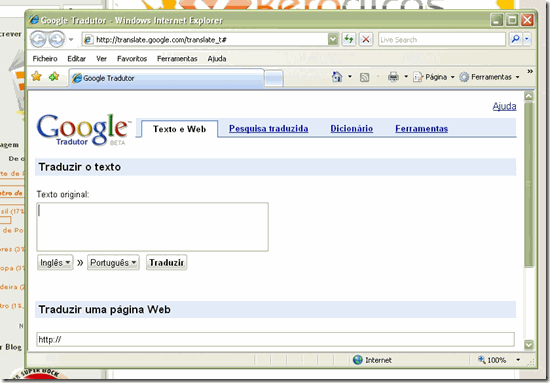Click the http:// web page URL field
This screenshot has height=383, width=550.
click(x=275, y=340)
